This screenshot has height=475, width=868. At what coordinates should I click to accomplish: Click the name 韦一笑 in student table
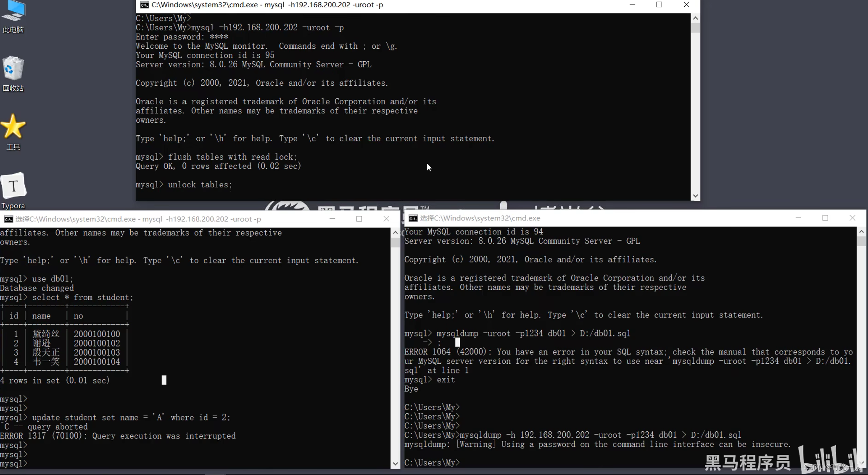[x=46, y=362]
